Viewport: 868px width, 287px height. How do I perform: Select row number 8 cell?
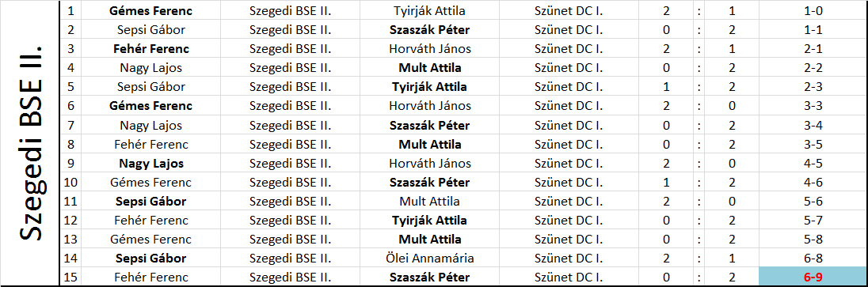coord(70,145)
